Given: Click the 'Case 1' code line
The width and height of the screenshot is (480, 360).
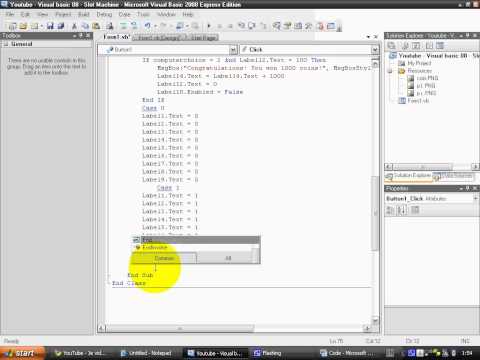Looking at the screenshot, I should 168,188.
